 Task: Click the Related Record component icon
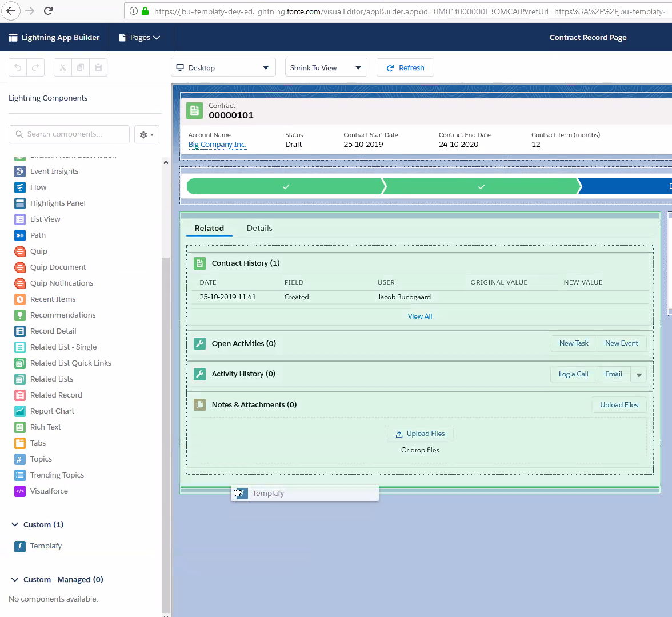(x=19, y=395)
